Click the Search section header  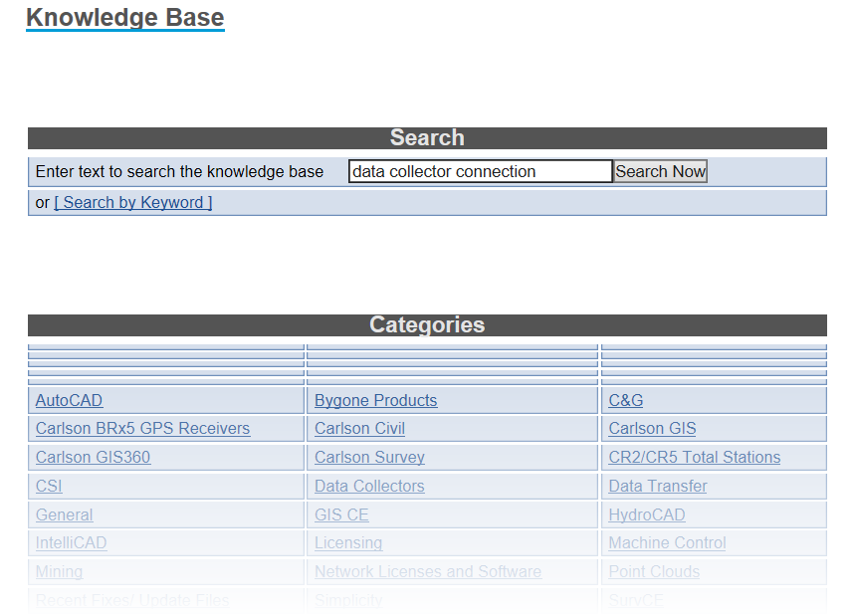(x=427, y=138)
